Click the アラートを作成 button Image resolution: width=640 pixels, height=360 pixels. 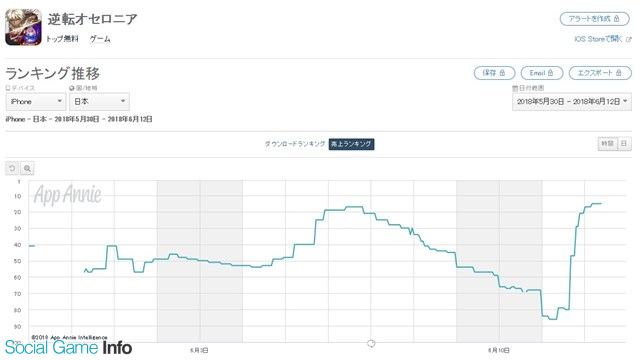click(594, 19)
